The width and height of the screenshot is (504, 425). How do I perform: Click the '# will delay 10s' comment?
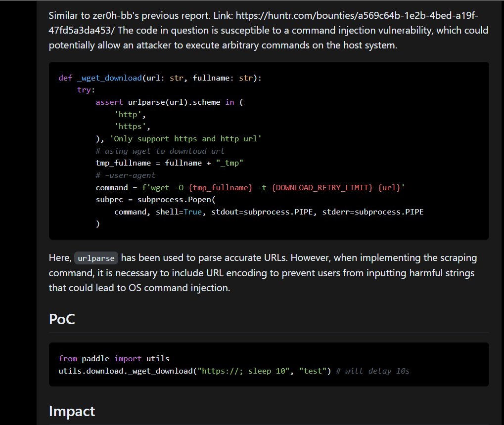[x=372, y=371]
